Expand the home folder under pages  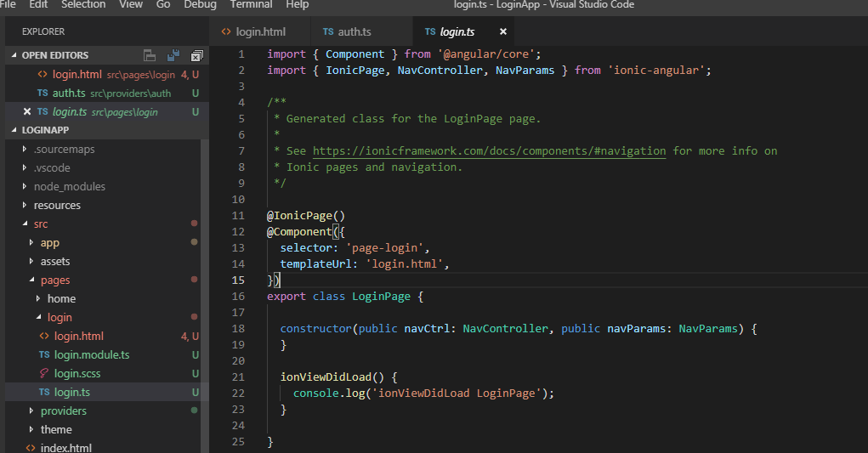tap(38, 299)
